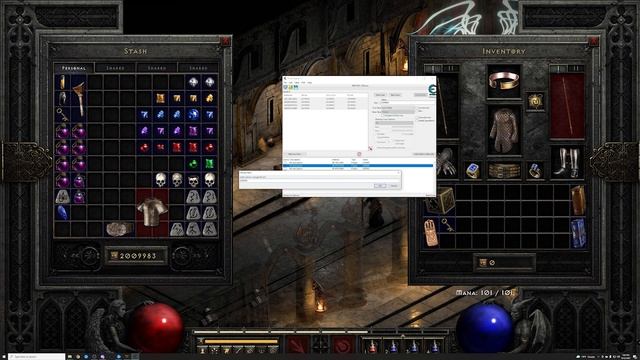Screen dimensions: 640x360
Task: Pick up the key in the inventory
Action: pos(447,225)
